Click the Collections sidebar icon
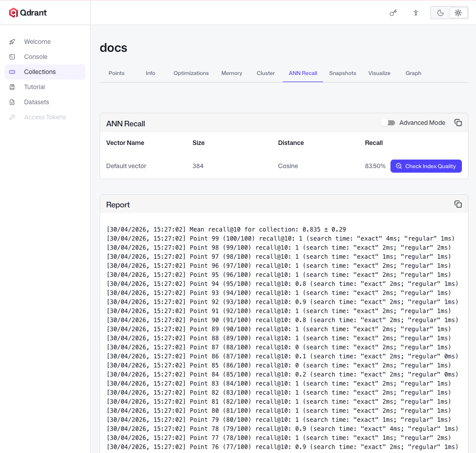The height and width of the screenshot is (453, 476). click(x=12, y=72)
